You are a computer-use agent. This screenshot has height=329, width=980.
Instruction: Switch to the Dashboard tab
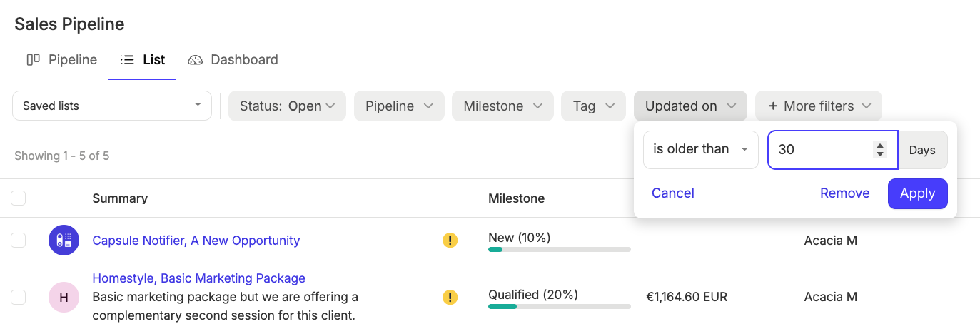(233, 60)
